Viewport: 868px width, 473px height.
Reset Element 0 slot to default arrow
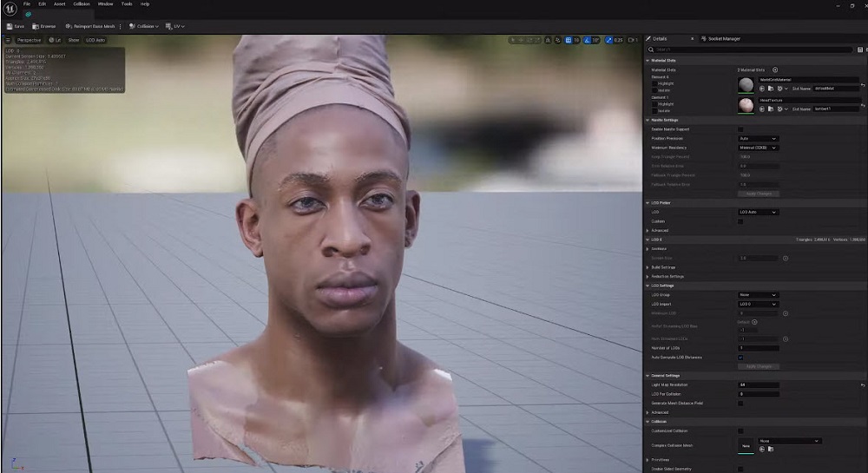click(x=863, y=85)
